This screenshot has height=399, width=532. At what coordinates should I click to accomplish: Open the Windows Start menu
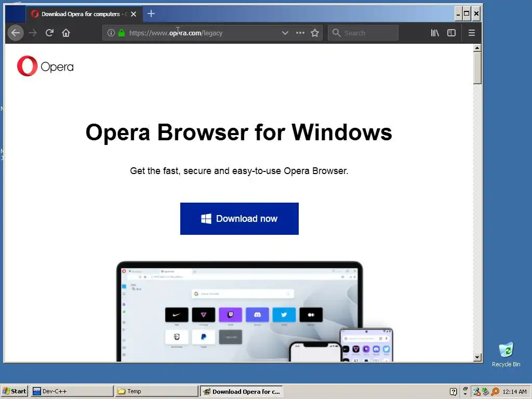coord(14,391)
